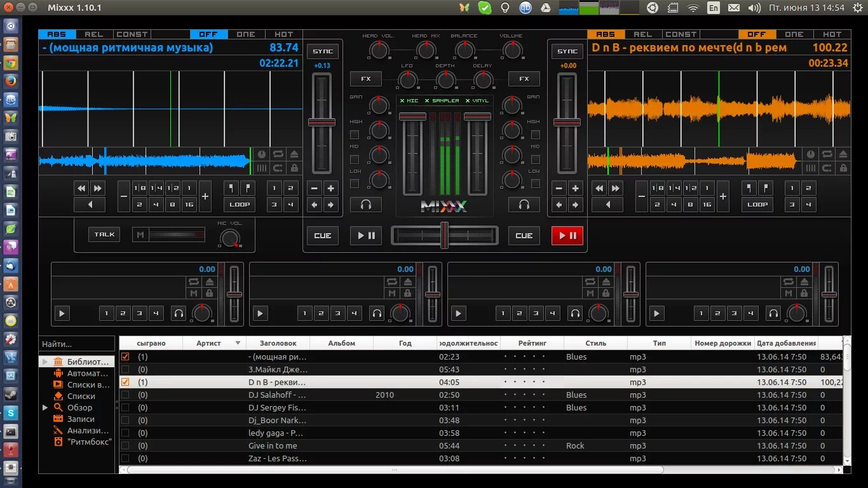Nudge right deck pitch with right arrow
Screen dimensions: 868x488
[x=575, y=205]
